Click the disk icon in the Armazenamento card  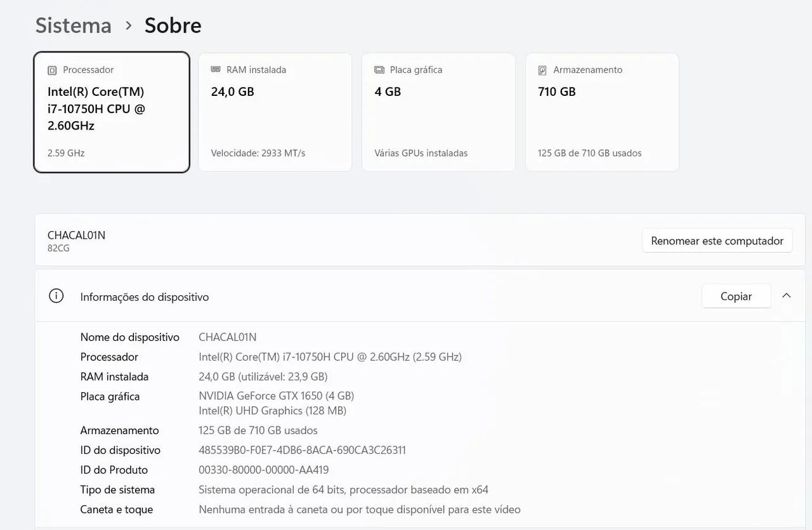[x=542, y=70]
